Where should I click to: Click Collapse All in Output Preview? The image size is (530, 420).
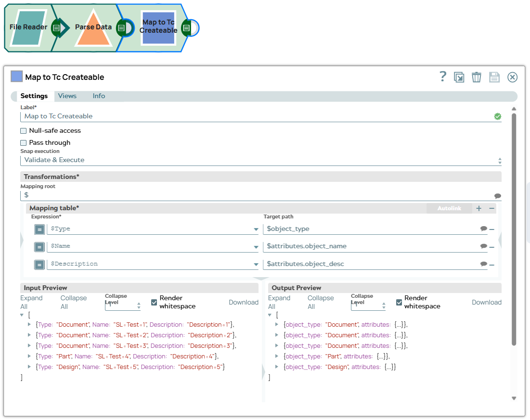click(321, 302)
